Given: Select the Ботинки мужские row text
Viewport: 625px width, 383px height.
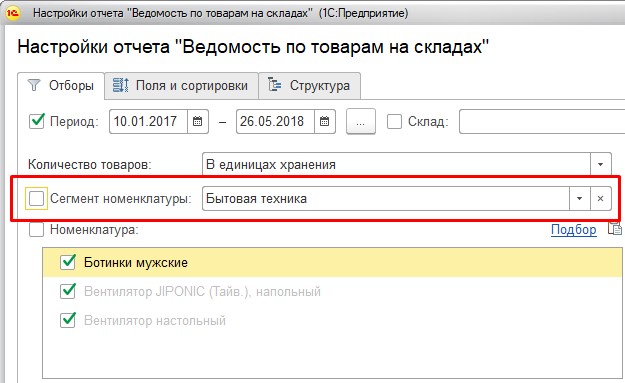Looking at the screenshot, I should point(136,263).
